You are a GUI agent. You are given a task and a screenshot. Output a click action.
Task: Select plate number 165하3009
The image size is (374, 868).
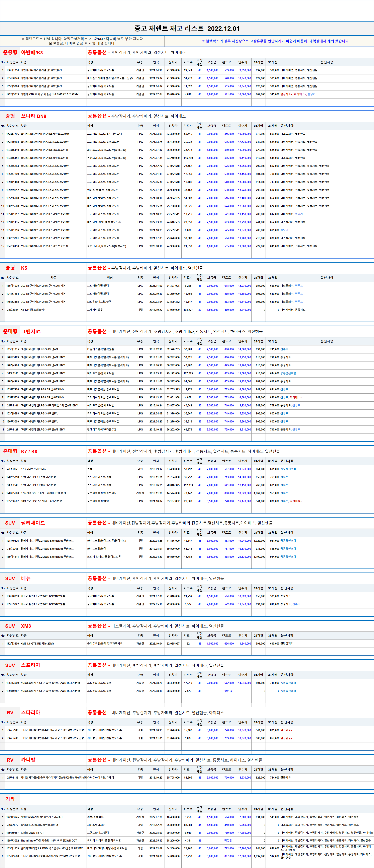click(x=12, y=683)
